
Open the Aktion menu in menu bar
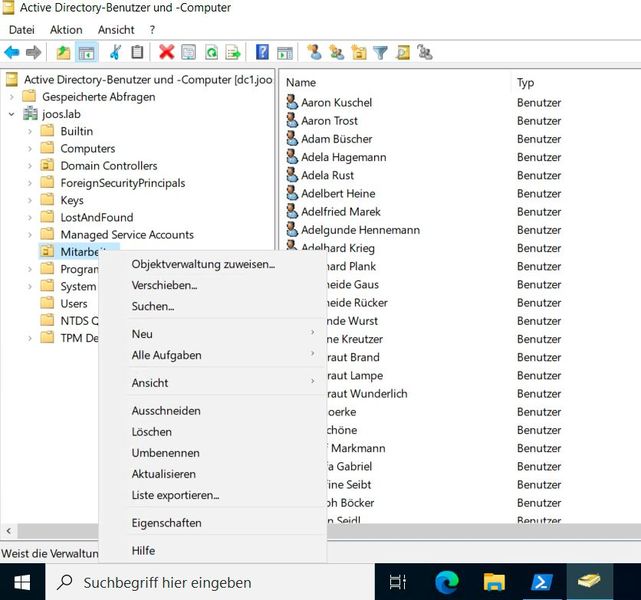tap(66, 30)
